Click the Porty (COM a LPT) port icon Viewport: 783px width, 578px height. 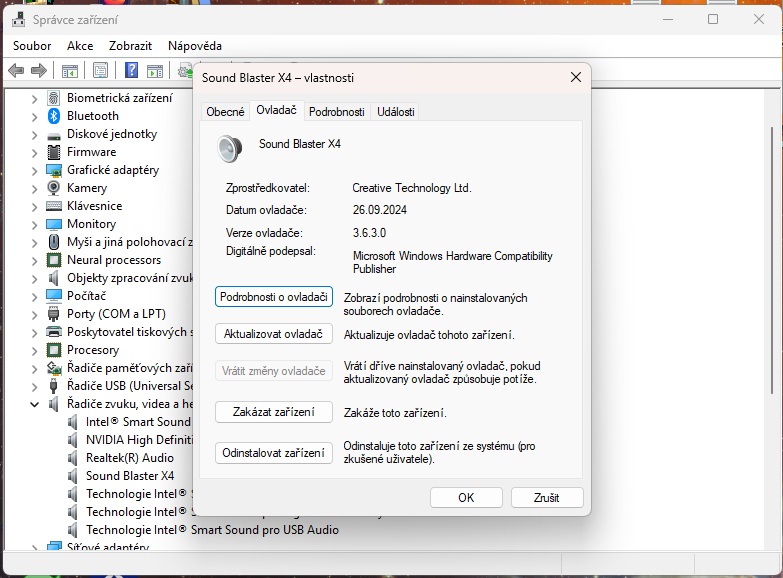click(x=54, y=314)
